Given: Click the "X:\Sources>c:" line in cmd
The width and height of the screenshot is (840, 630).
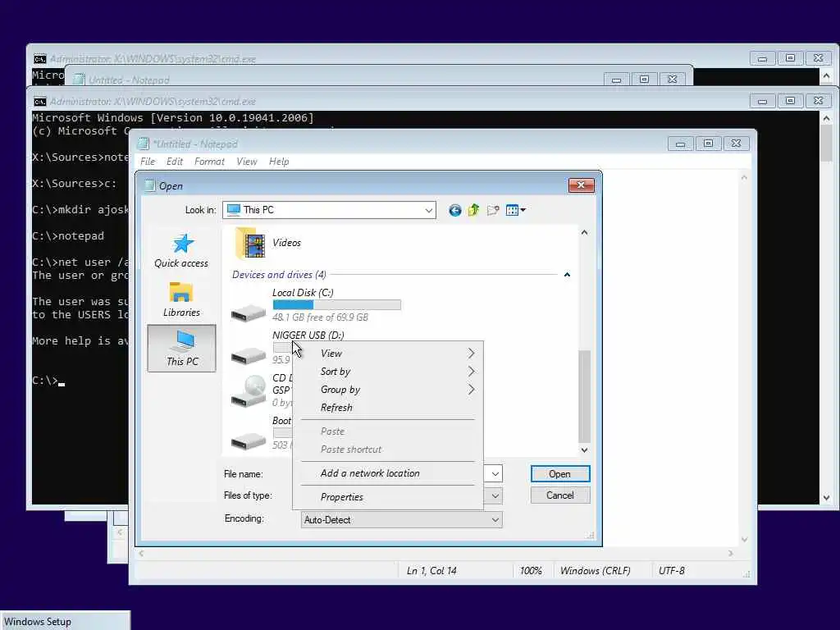Looking at the screenshot, I should (75, 183).
